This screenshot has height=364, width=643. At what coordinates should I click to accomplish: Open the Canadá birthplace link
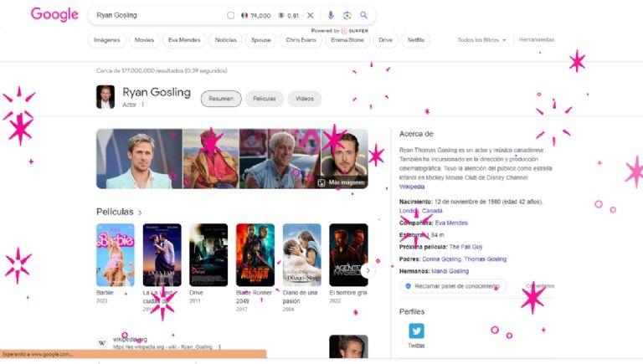[432, 211]
